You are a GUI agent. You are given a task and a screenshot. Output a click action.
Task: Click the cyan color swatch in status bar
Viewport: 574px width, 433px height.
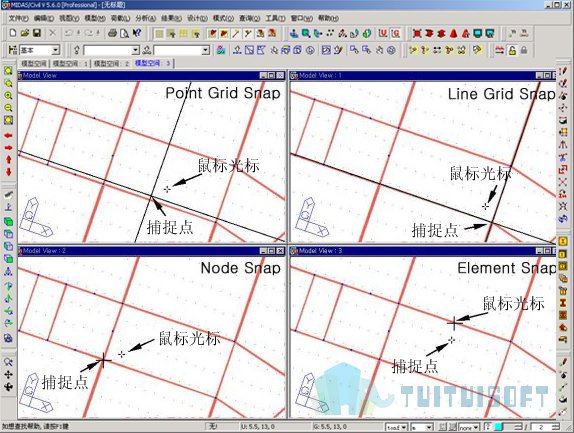pyautogui.click(x=498, y=427)
